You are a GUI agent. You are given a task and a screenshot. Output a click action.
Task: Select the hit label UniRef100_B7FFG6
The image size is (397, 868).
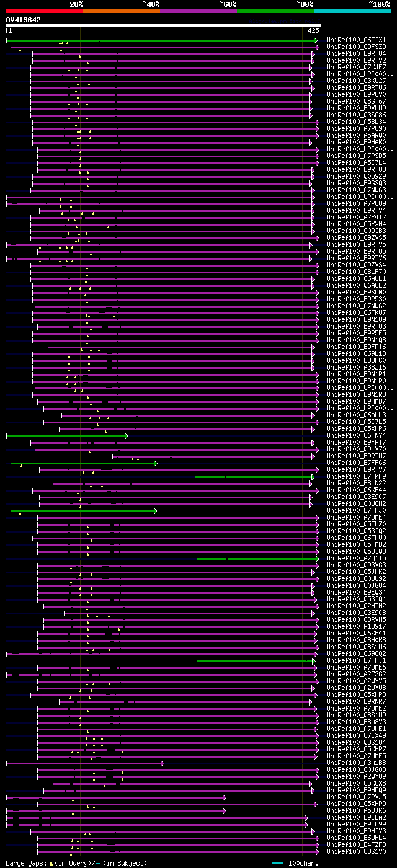tap(355, 463)
